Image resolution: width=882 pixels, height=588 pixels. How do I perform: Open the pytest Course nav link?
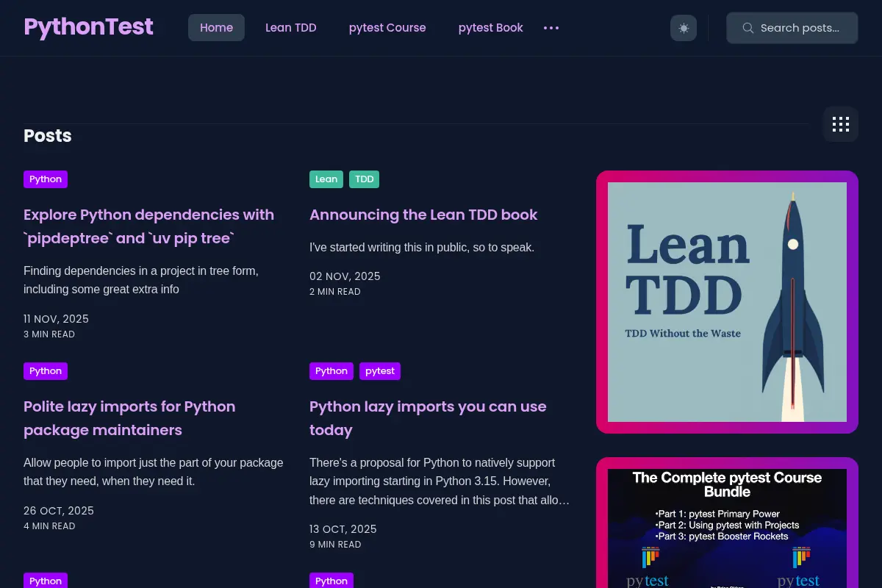tap(387, 28)
